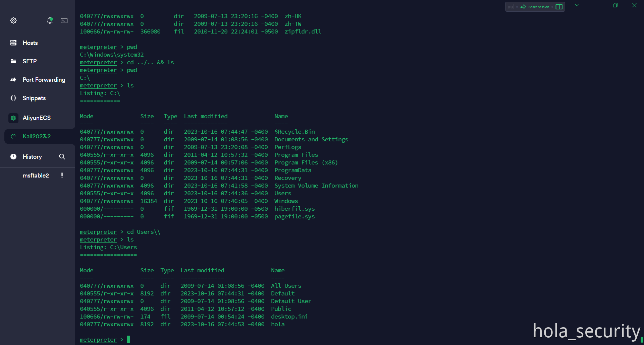Open the settings gear in the sidebar

(x=13, y=20)
